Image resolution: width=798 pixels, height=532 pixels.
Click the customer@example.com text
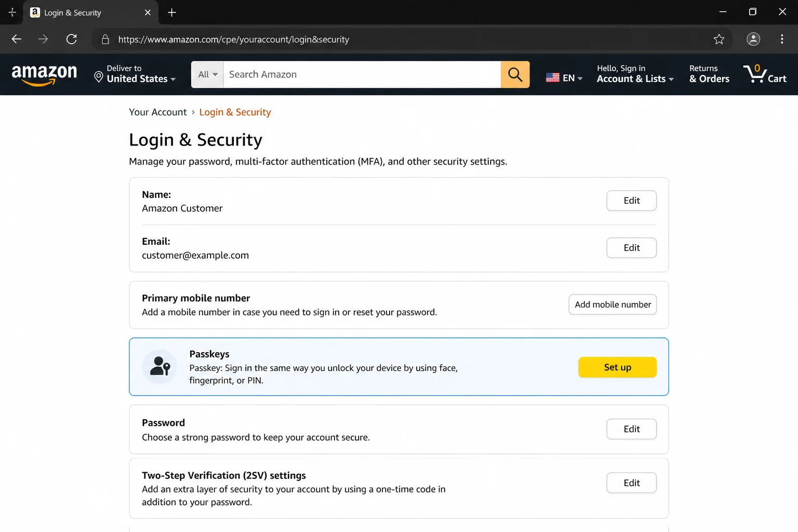coord(195,255)
